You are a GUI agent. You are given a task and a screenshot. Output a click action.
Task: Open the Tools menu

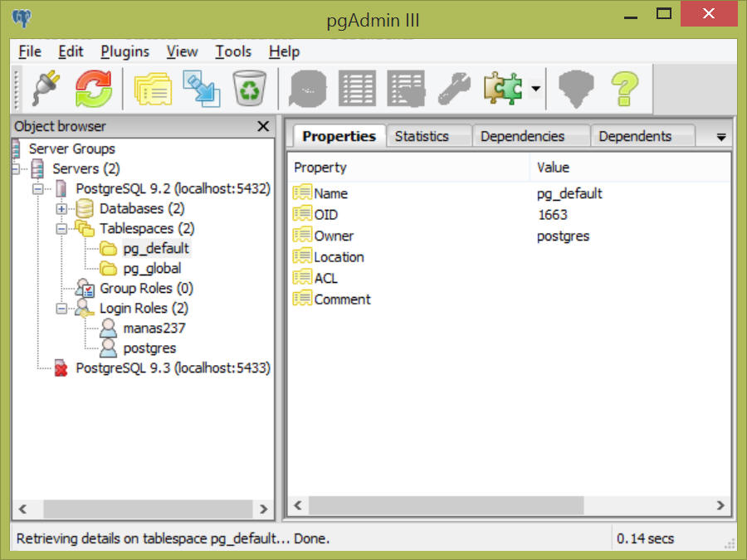pos(233,51)
